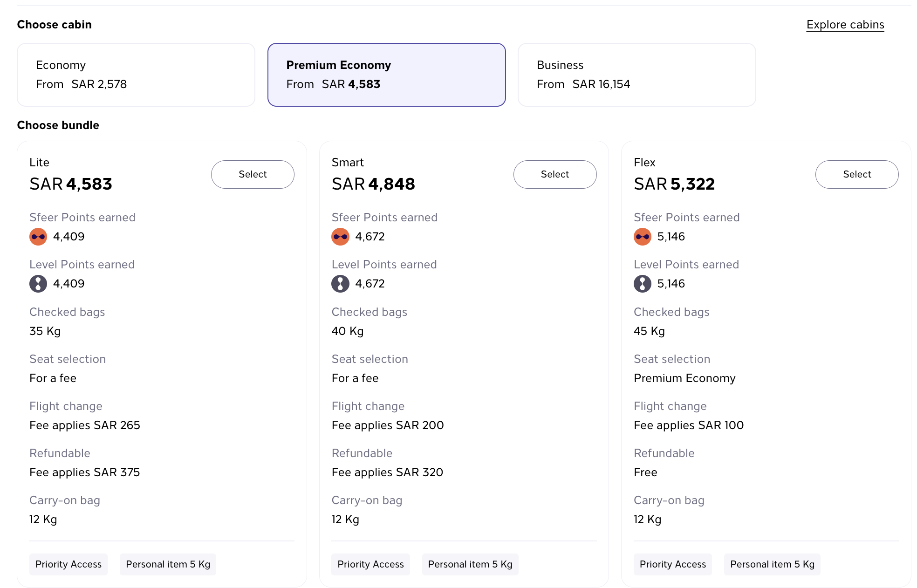The width and height of the screenshot is (917, 588).
Task: Click the Choose bundle heading
Action: point(58,125)
